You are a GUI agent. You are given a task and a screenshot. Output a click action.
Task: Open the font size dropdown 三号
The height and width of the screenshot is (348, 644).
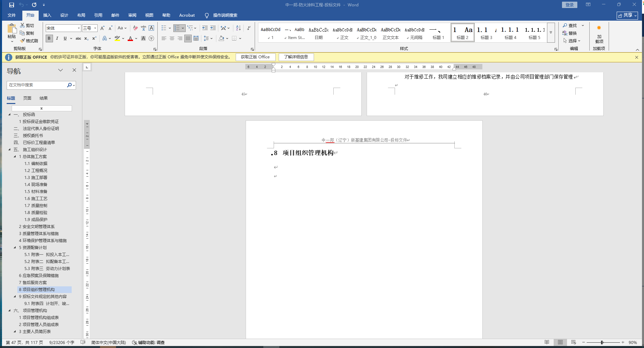click(95, 28)
